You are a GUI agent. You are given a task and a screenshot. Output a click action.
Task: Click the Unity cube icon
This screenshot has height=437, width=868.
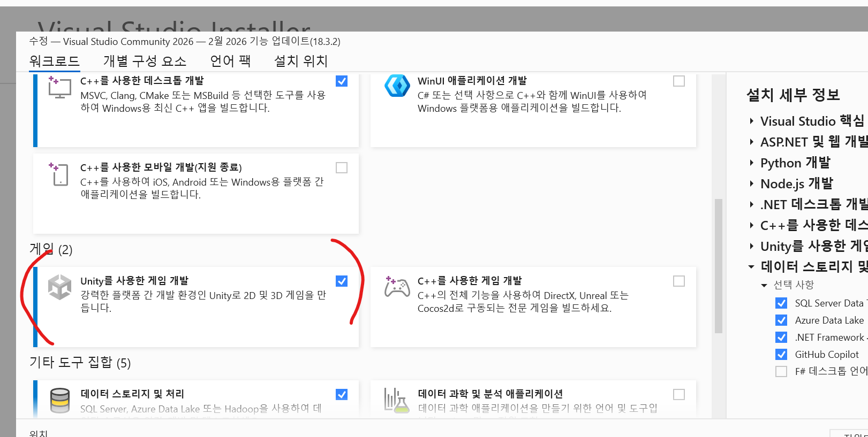point(59,287)
